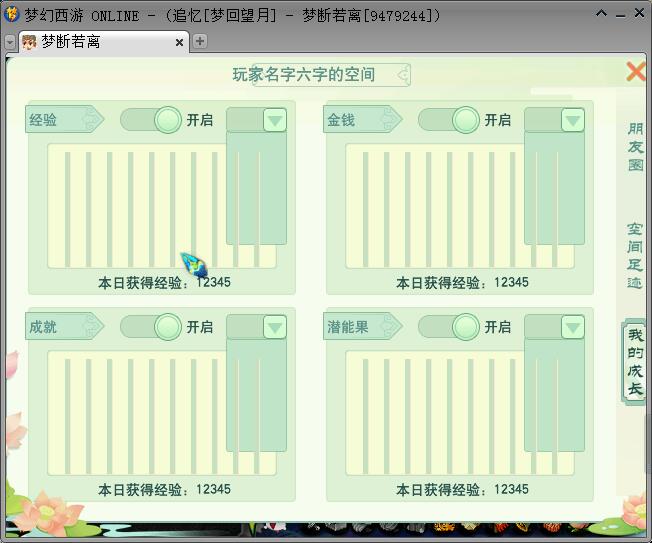Open the dropdown in the 经验 panel
This screenshot has width=652, height=543.
(275, 120)
